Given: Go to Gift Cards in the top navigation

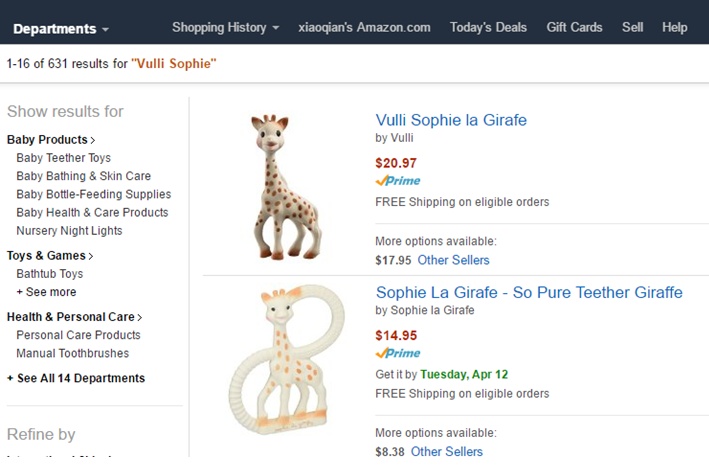Looking at the screenshot, I should tap(574, 27).
